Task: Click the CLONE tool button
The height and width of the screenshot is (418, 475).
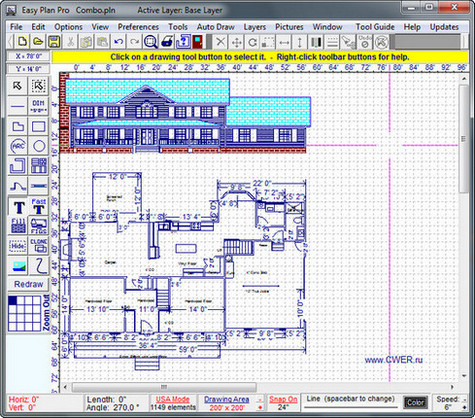Action: coord(39,246)
